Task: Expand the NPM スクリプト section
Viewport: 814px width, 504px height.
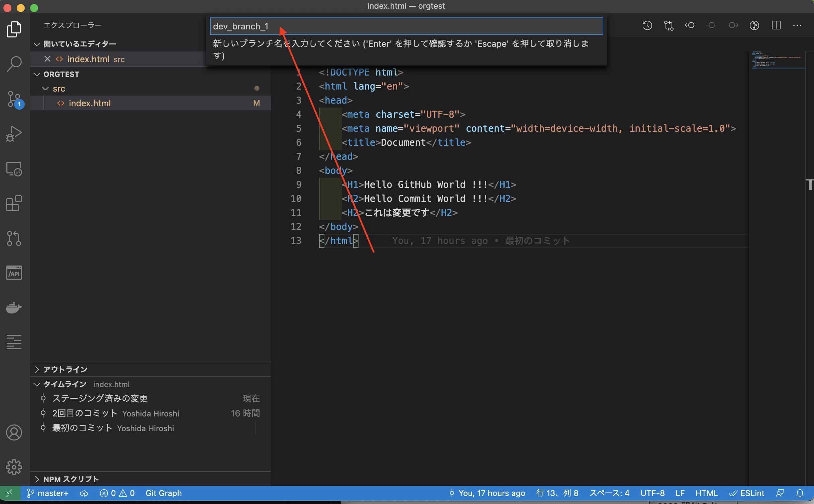Action: [37, 479]
